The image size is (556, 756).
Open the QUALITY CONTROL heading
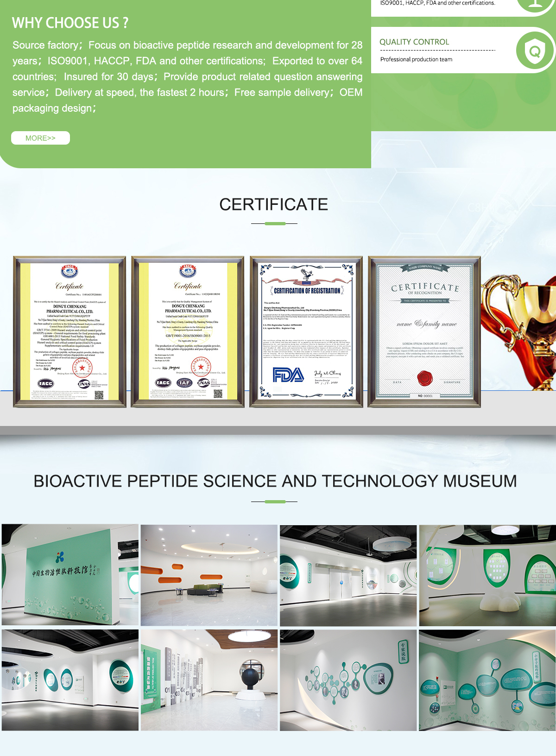[x=414, y=42]
